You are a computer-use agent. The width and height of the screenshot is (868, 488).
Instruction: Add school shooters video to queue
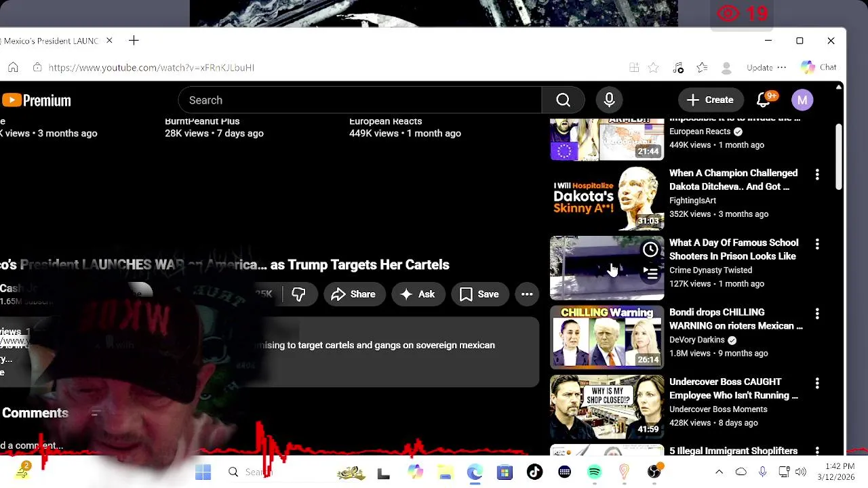650,274
